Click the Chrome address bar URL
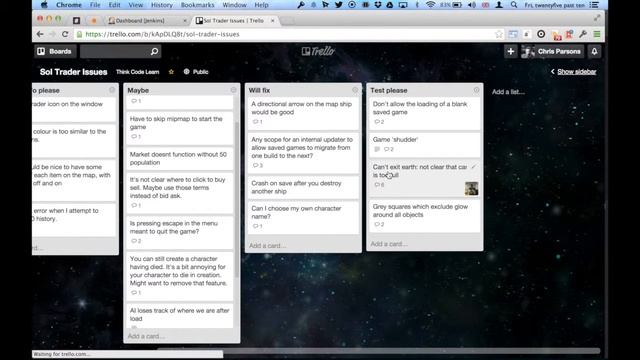 tap(162, 34)
